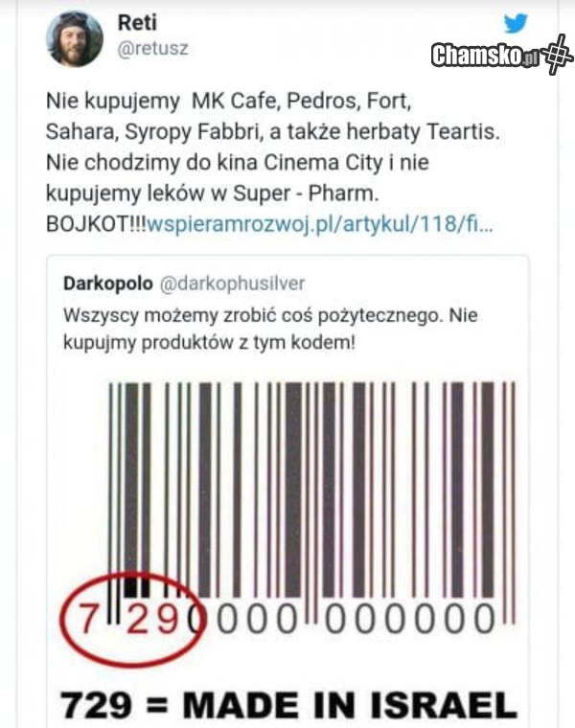
Task: Click the hash symbol beside Chamsko.pl
Action: 558,54
